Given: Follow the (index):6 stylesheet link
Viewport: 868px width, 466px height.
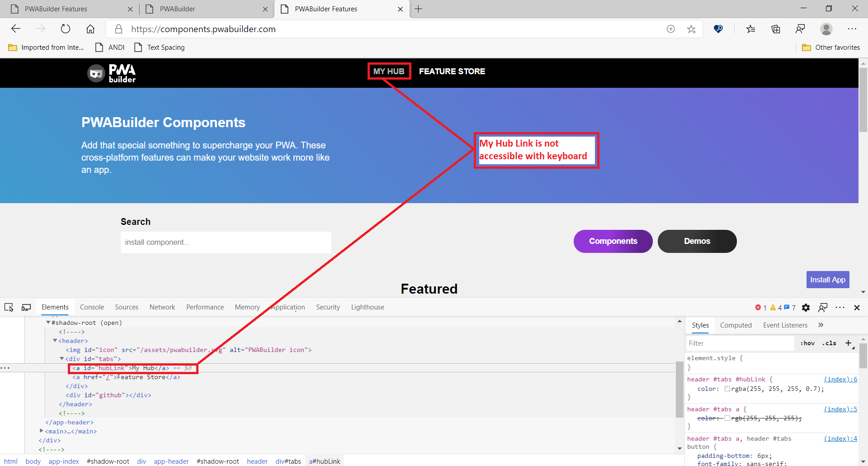Looking at the screenshot, I should [x=840, y=379].
